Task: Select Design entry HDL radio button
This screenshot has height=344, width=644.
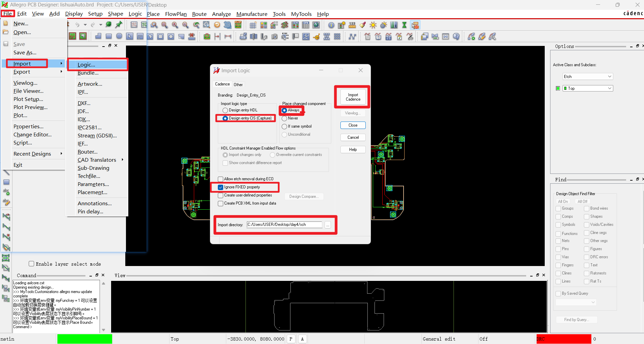Action: pos(225,110)
